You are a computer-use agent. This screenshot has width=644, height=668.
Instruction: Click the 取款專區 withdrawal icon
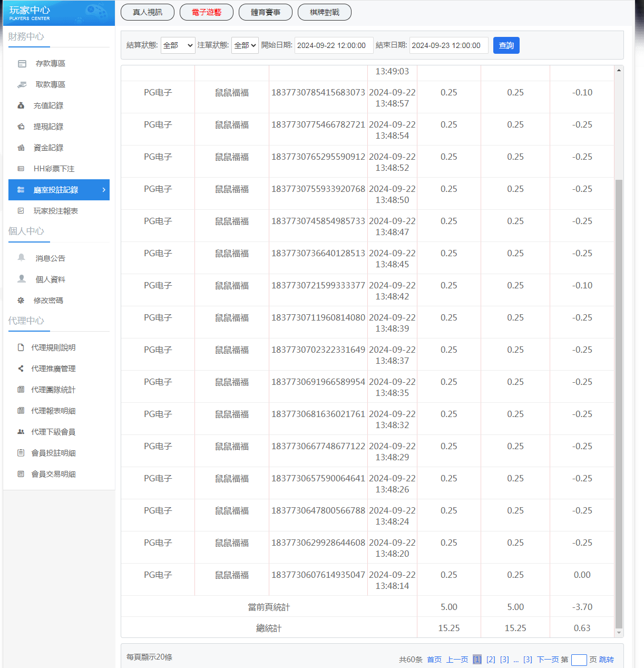click(x=22, y=85)
